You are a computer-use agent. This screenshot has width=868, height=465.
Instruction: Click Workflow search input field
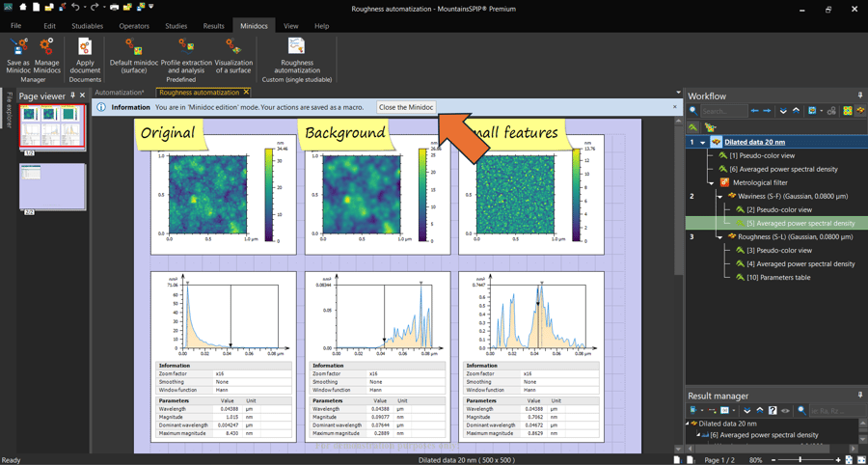724,111
